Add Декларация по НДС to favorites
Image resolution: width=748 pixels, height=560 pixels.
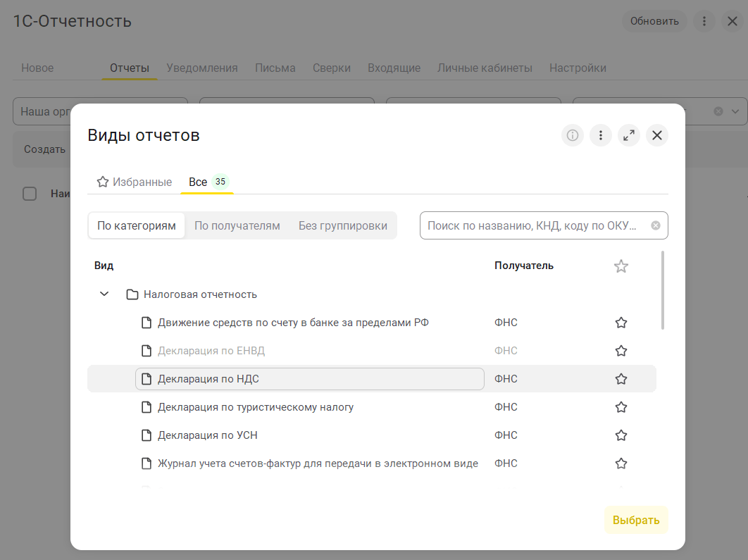click(621, 379)
